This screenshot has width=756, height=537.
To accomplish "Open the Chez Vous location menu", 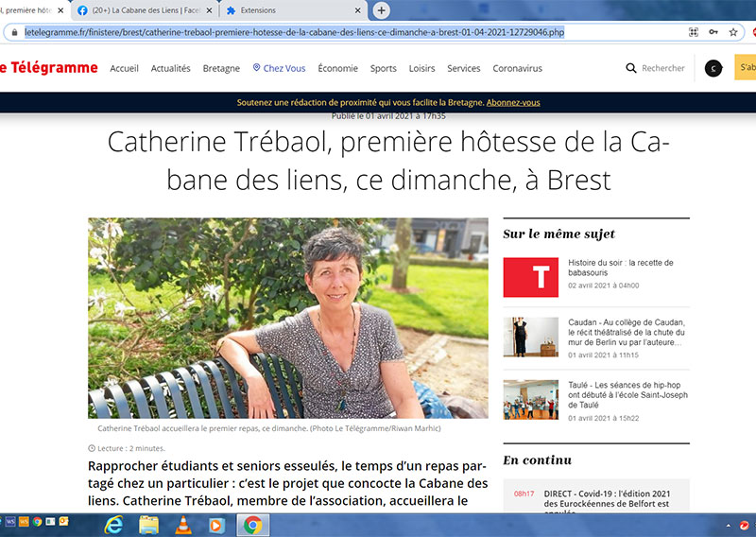I will pyautogui.click(x=279, y=68).
